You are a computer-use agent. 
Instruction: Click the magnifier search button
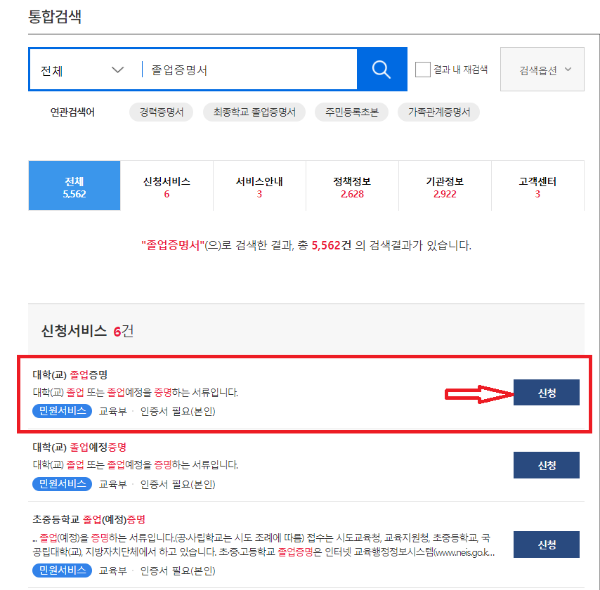click(x=382, y=69)
